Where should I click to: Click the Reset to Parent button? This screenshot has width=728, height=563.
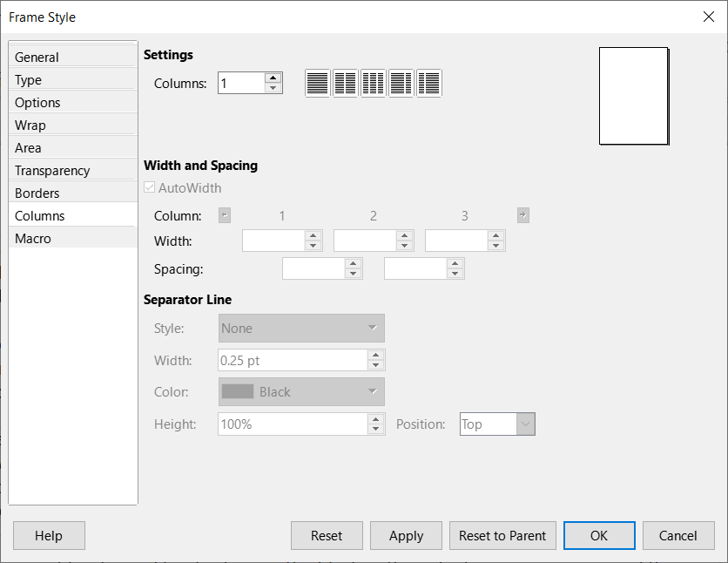502,536
